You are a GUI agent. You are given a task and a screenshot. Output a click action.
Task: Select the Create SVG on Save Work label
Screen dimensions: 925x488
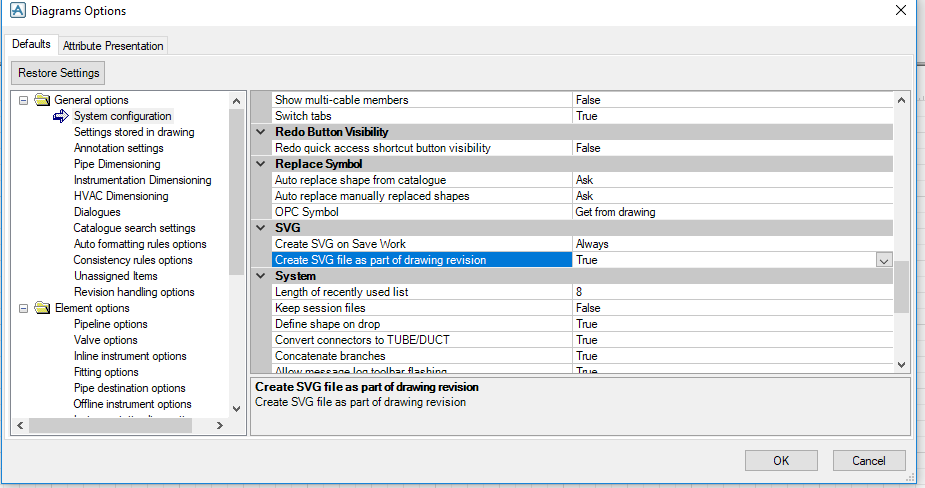click(x=340, y=244)
